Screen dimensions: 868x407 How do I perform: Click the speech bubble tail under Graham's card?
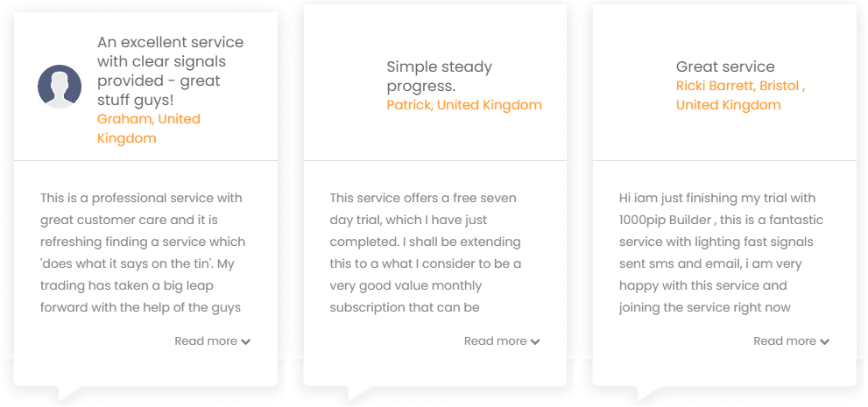click(x=69, y=393)
